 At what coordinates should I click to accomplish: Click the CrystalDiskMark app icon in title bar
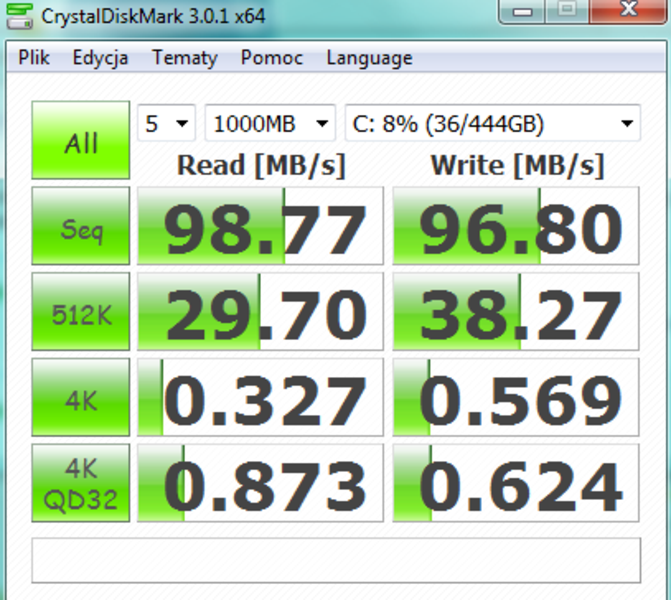point(19,16)
